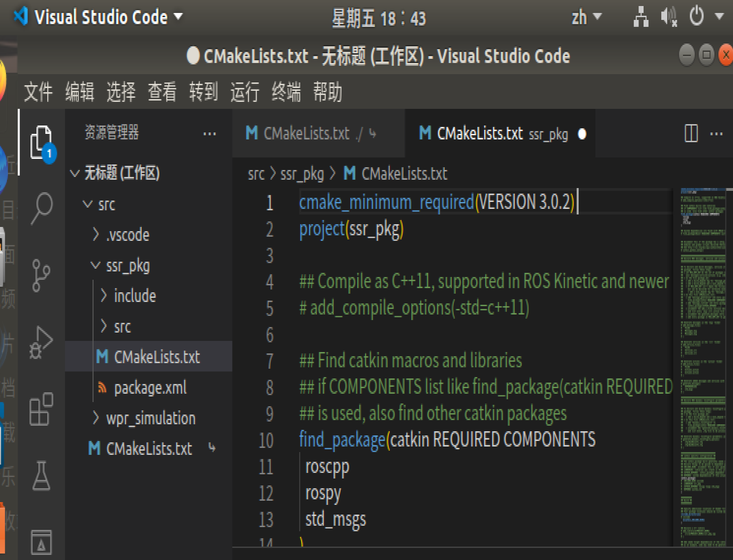Open the 运行 menu
The image size is (733, 560).
245,91
